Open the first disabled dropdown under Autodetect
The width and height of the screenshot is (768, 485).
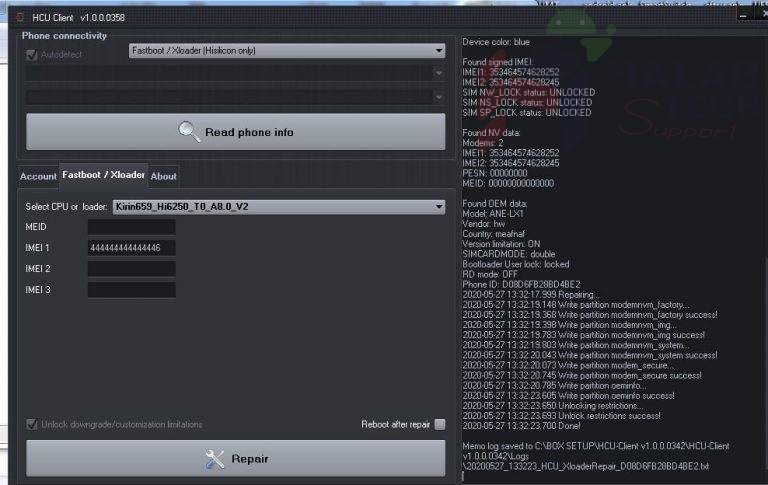236,73
